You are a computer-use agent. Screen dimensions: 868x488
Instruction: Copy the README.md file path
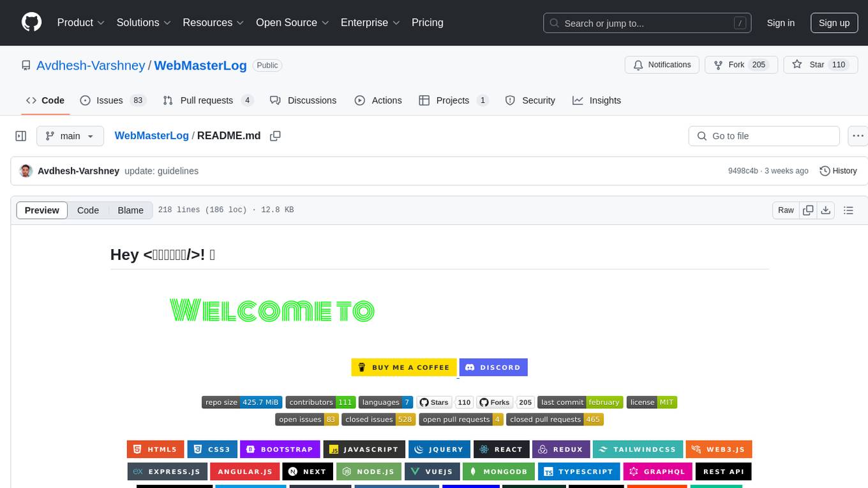tap(275, 136)
